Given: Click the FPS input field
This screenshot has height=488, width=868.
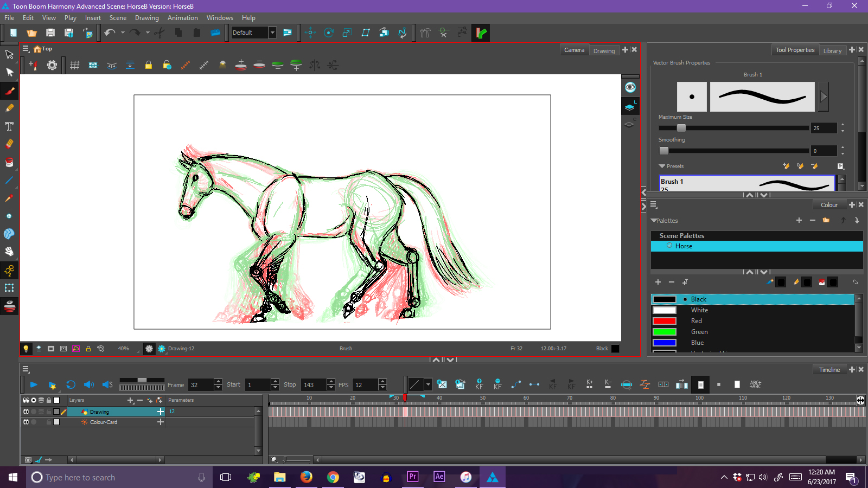Looking at the screenshot, I should click(x=365, y=384).
